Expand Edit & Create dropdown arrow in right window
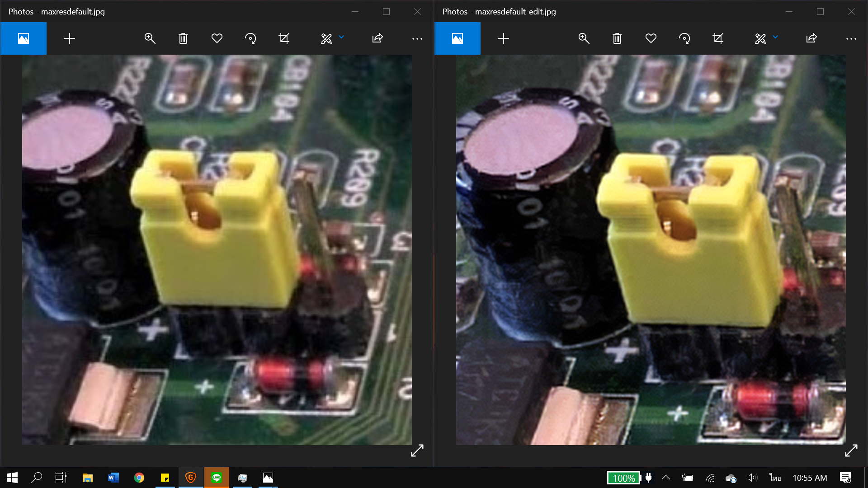This screenshot has width=868, height=488. tap(775, 37)
